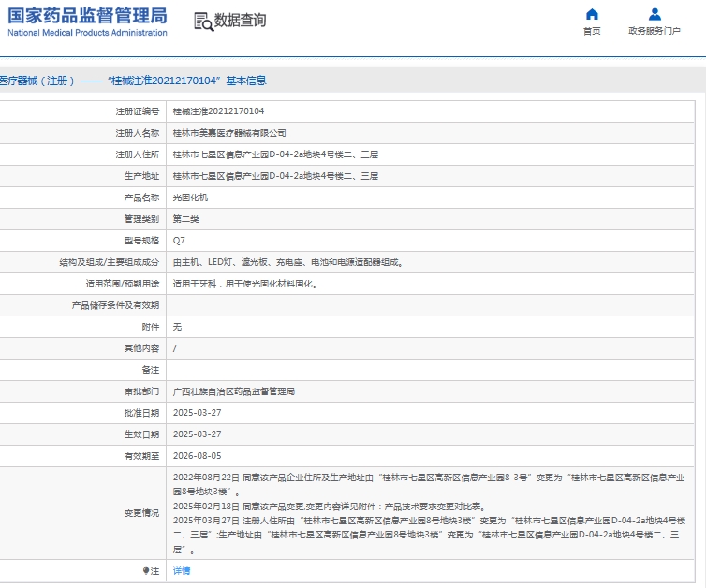The width and height of the screenshot is (706, 588).
Task: Click the approval authority 广西壮族自治区药品监督管理局
Action: pyautogui.click(x=234, y=390)
